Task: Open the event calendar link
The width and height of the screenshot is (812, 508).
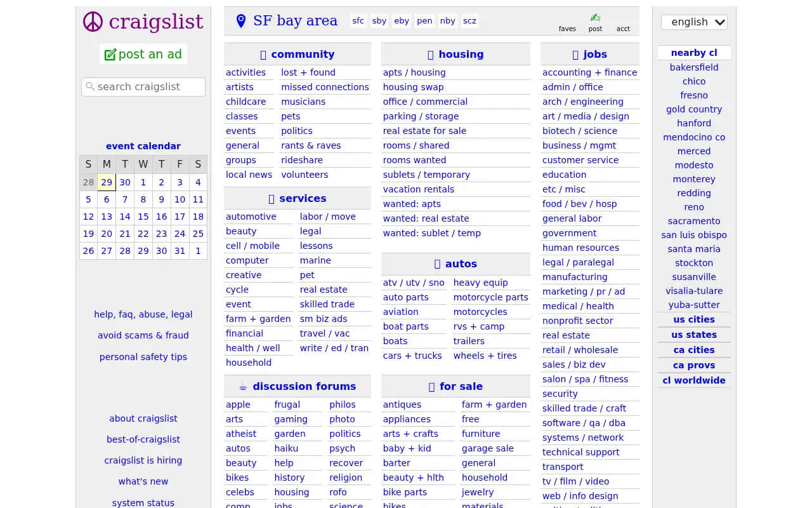Action: tap(143, 146)
